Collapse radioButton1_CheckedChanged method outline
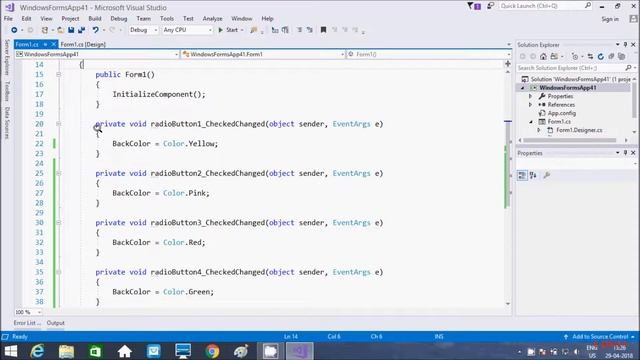Image resolution: width=640 pixels, height=360 pixels. tap(59, 124)
